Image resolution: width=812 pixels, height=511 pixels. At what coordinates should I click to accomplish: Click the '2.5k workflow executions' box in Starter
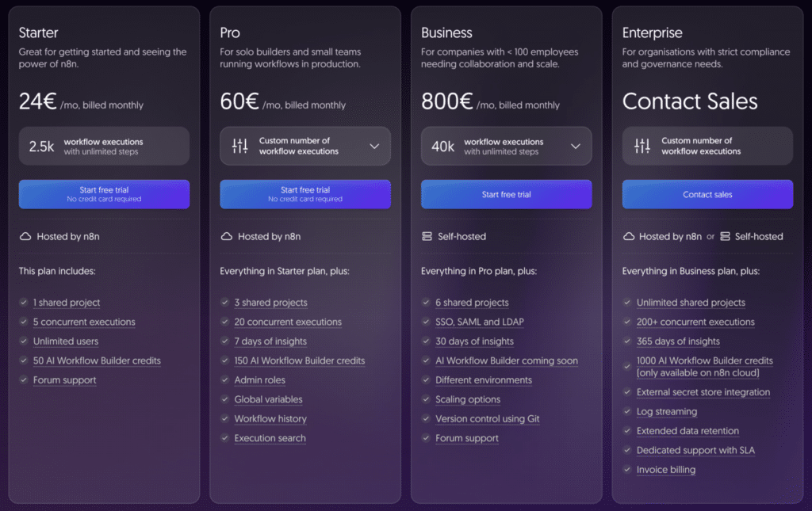pyautogui.click(x=104, y=146)
